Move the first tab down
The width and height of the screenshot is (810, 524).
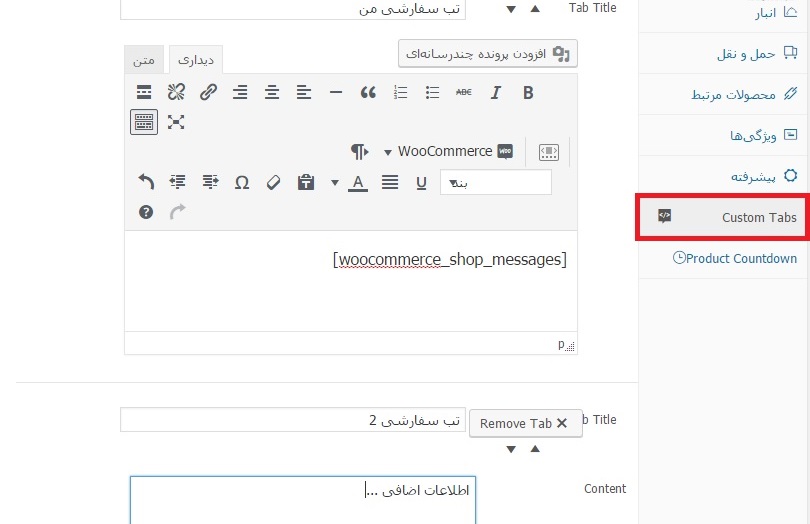511,9
